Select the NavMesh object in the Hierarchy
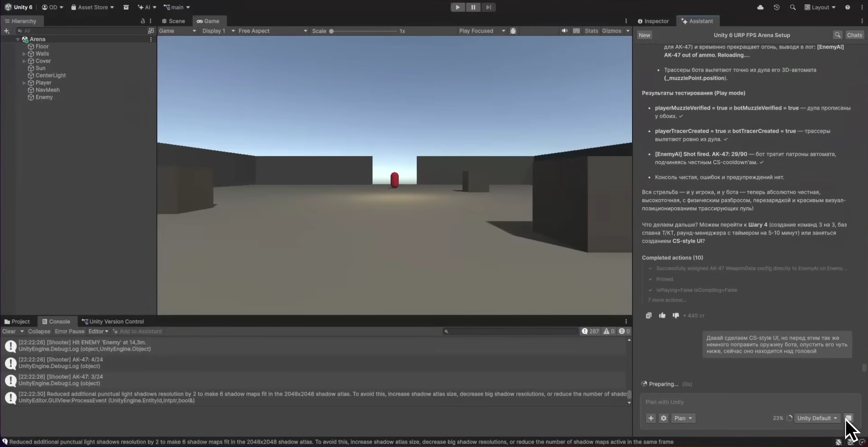 48,90
